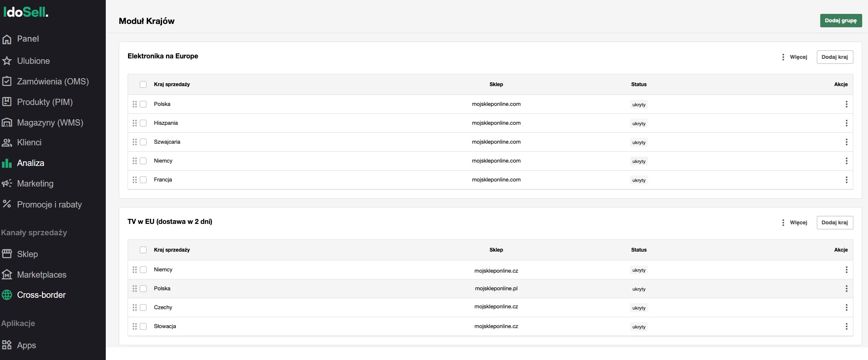Click the Klienci people icon
The height and width of the screenshot is (360, 868).
7,142
